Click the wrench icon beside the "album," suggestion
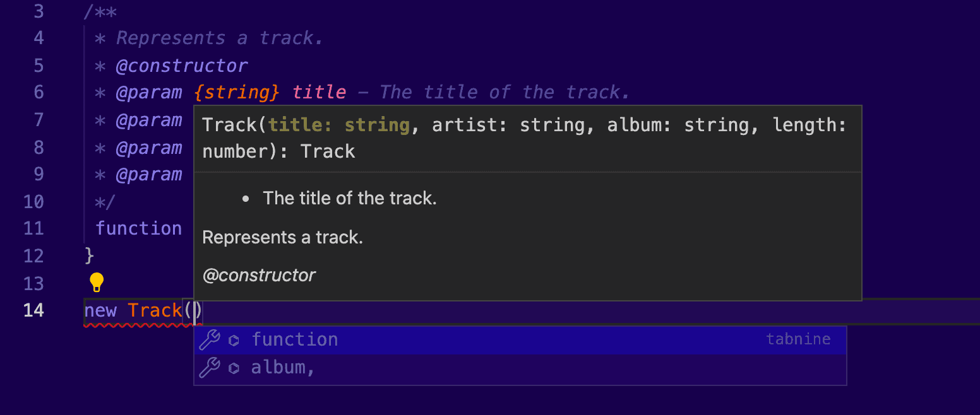This screenshot has height=415, width=980. tap(209, 367)
